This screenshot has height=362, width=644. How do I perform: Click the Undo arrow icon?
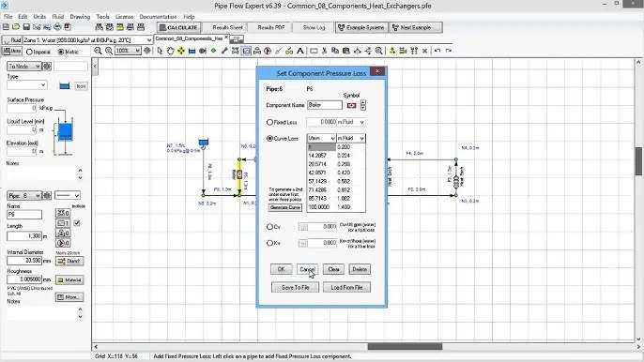437,51
